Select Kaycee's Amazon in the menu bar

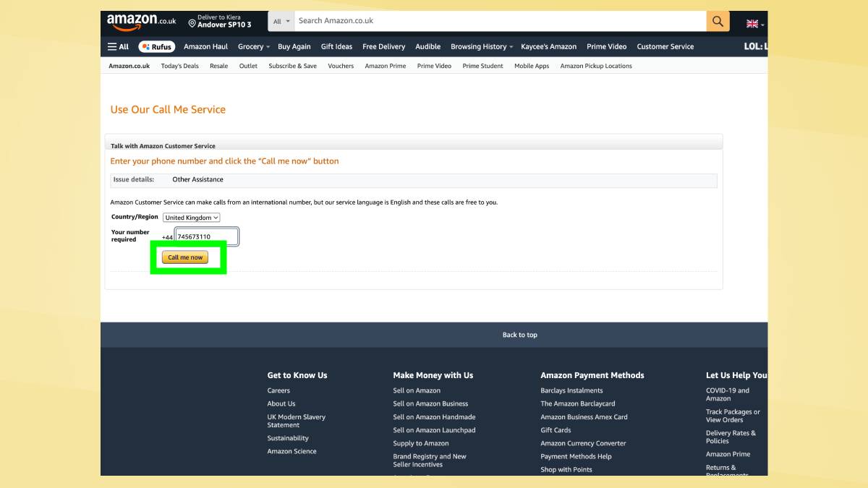coord(547,46)
